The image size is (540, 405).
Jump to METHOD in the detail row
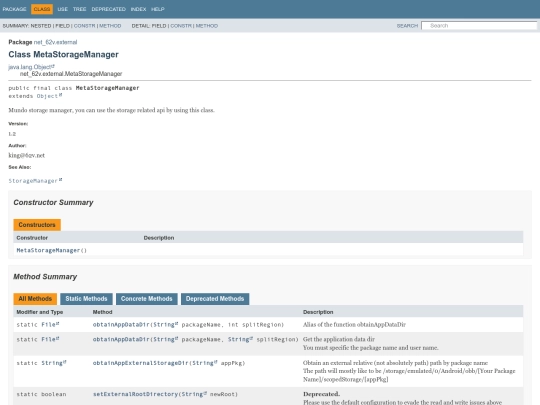click(207, 26)
